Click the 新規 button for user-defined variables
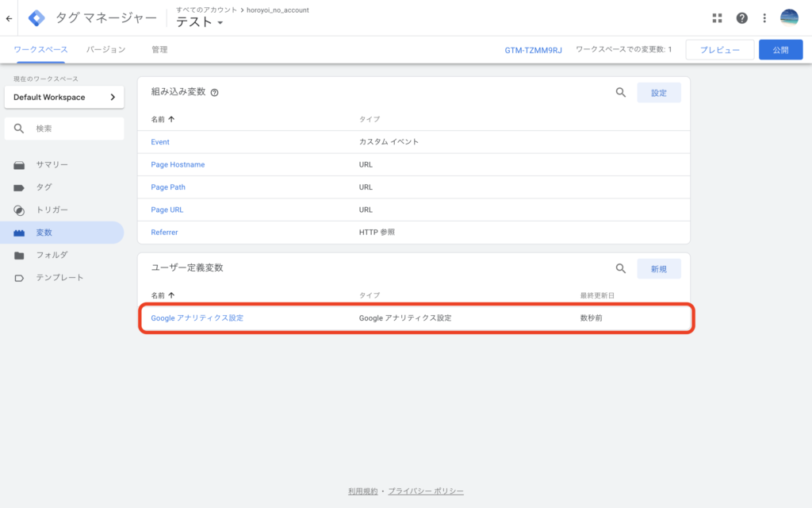The height and width of the screenshot is (508, 812). [659, 269]
